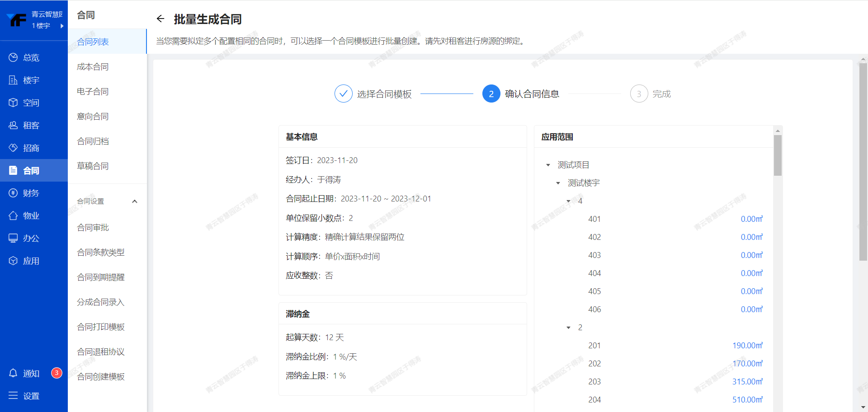Collapse the 合同设置 section chevron

tap(134, 201)
